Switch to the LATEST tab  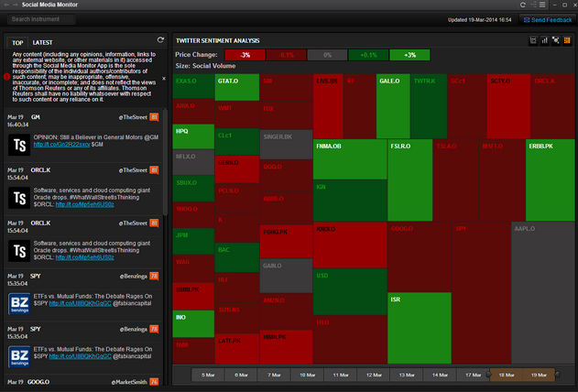(x=42, y=43)
